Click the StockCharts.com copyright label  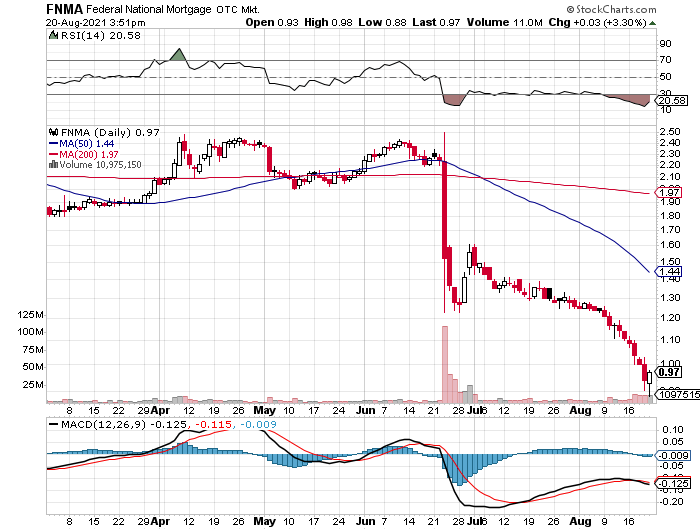point(612,9)
